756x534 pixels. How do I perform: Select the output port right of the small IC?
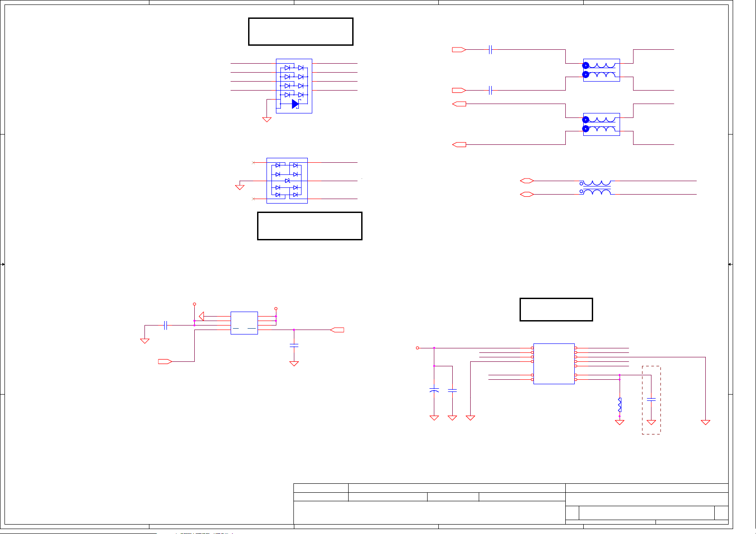click(337, 330)
